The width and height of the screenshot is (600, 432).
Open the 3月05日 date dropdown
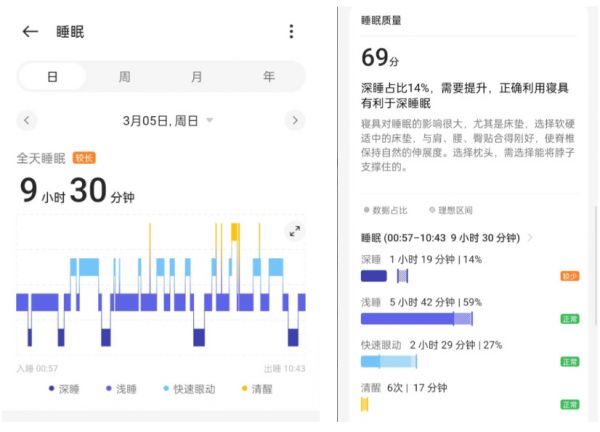(x=210, y=121)
